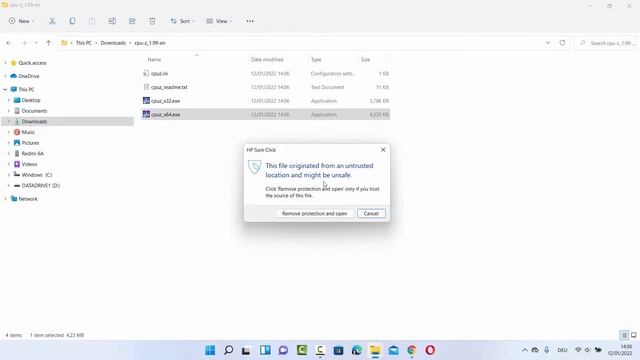
Task: Refresh the folder view
Action: click(562, 43)
